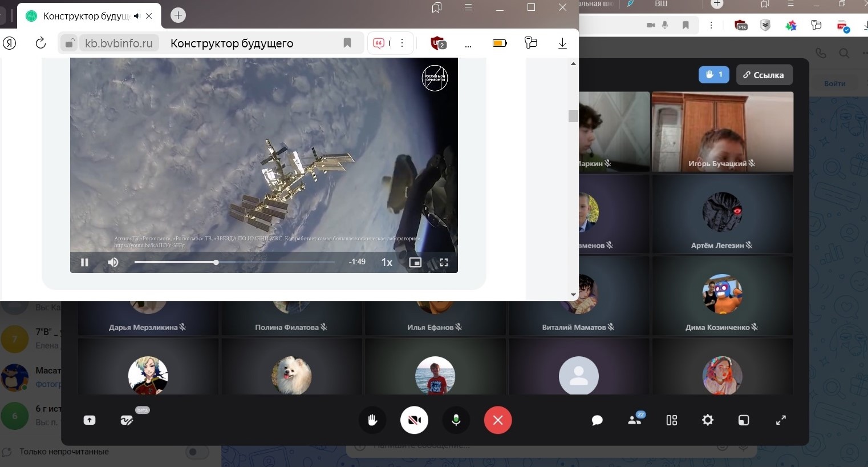This screenshot has height=467, width=868.
Task: Search in the background chat
Action: tap(845, 53)
